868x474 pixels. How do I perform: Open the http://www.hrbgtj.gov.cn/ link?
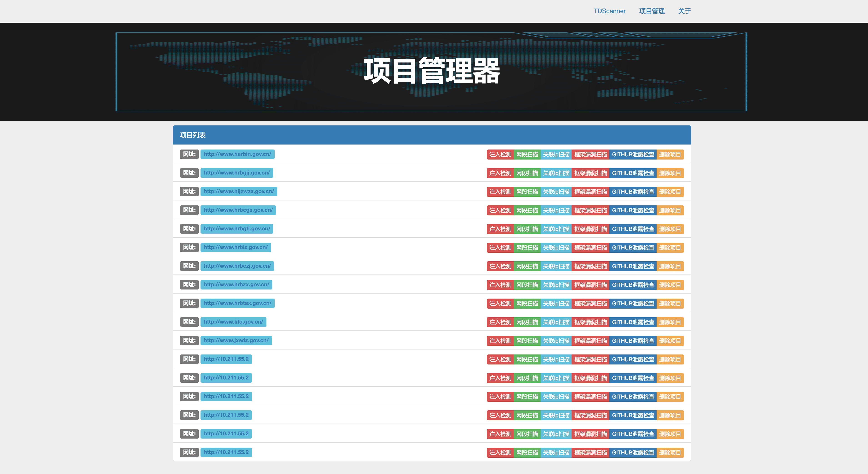pos(236,229)
